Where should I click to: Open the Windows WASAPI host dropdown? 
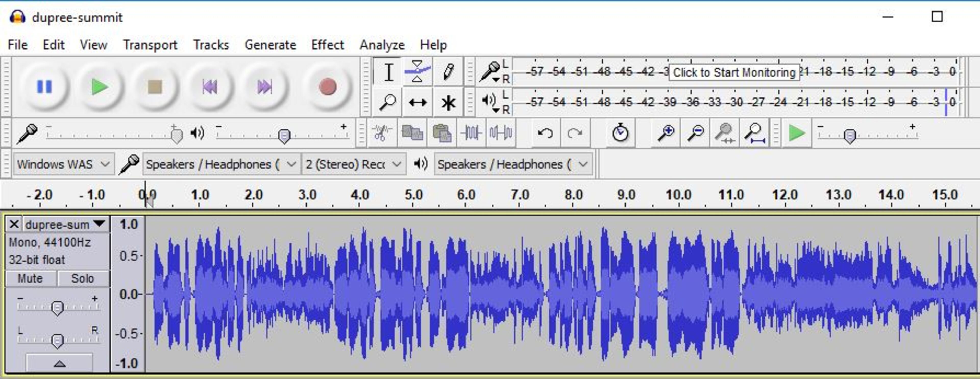coord(64,164)
